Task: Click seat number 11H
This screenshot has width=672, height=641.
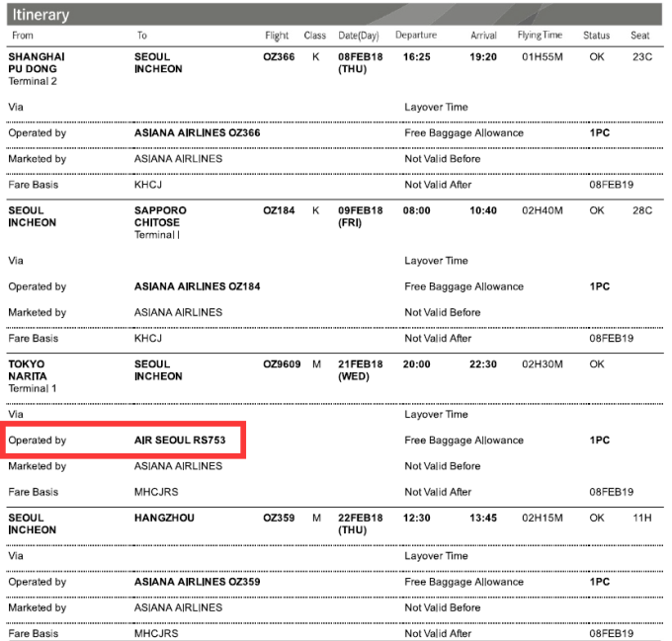Action: tap(641, 518)
